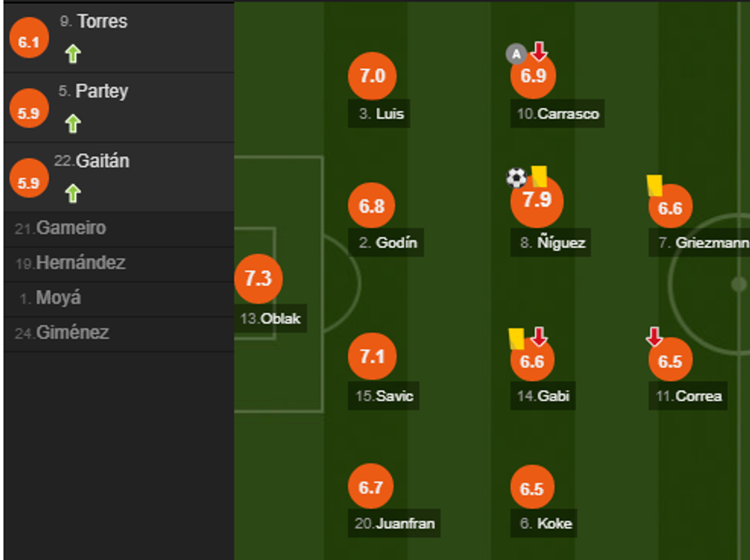Click Ñíguez's yellow card icon
Viewport: 750px width, 560px height.
point(540,177)
